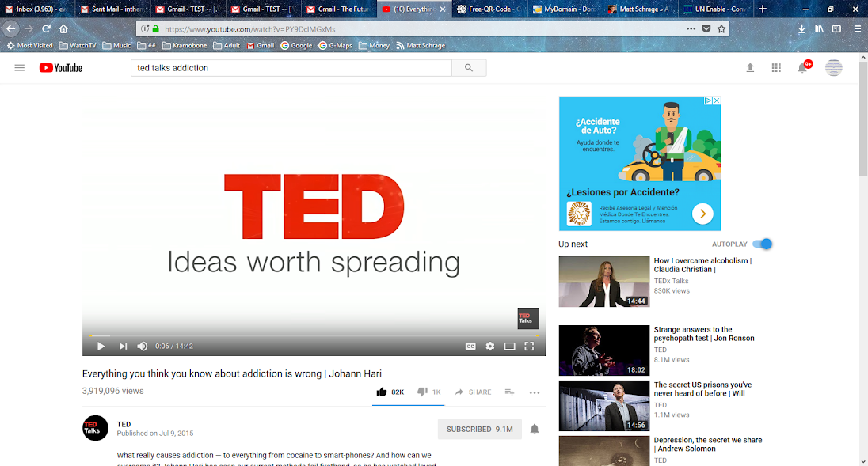Go back in the browser
The image size is (868, 466).
[x=11, y=28]
